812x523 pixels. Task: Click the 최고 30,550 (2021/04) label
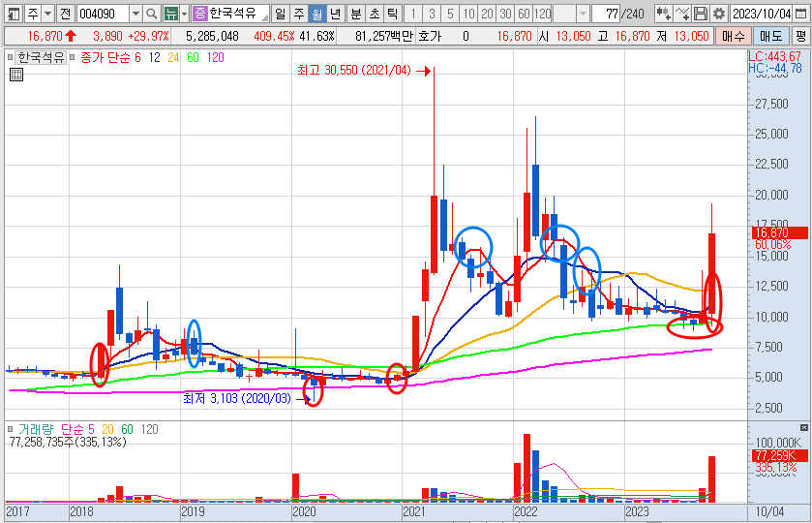pos(353,71)
